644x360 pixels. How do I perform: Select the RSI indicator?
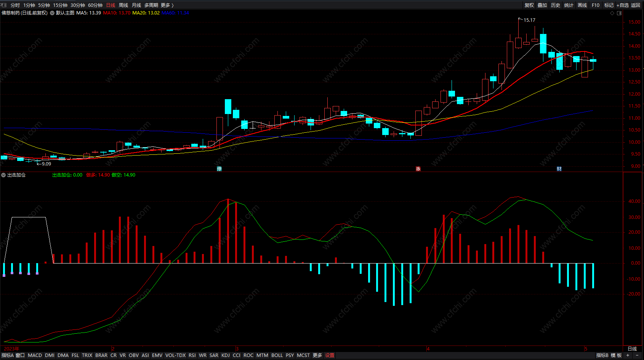pos(192,355)
